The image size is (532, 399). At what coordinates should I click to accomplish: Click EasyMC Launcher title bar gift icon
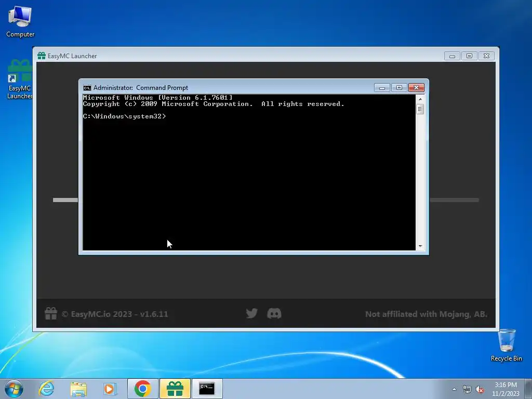pos(42,56)
